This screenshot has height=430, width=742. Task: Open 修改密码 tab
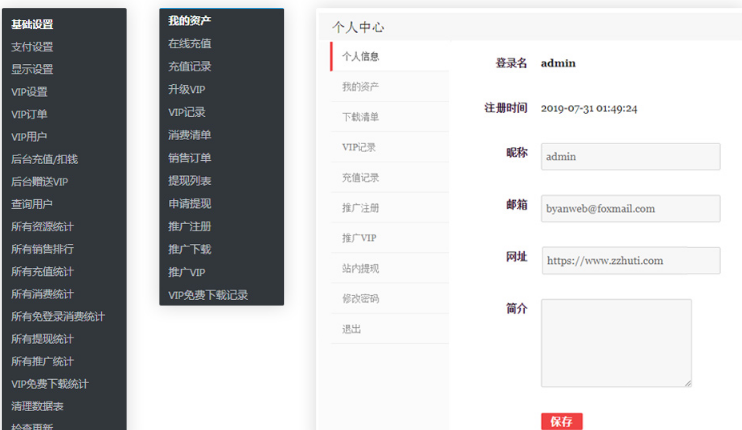tap(360, 299)
